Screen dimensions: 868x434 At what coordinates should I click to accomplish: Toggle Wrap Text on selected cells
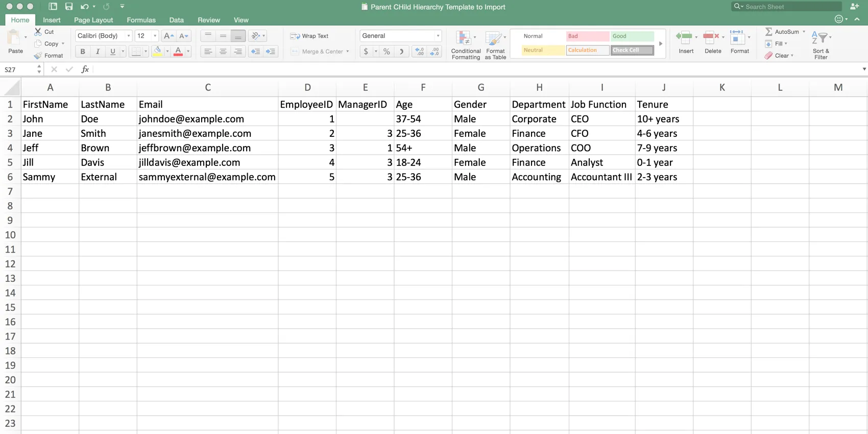(309, 36)
